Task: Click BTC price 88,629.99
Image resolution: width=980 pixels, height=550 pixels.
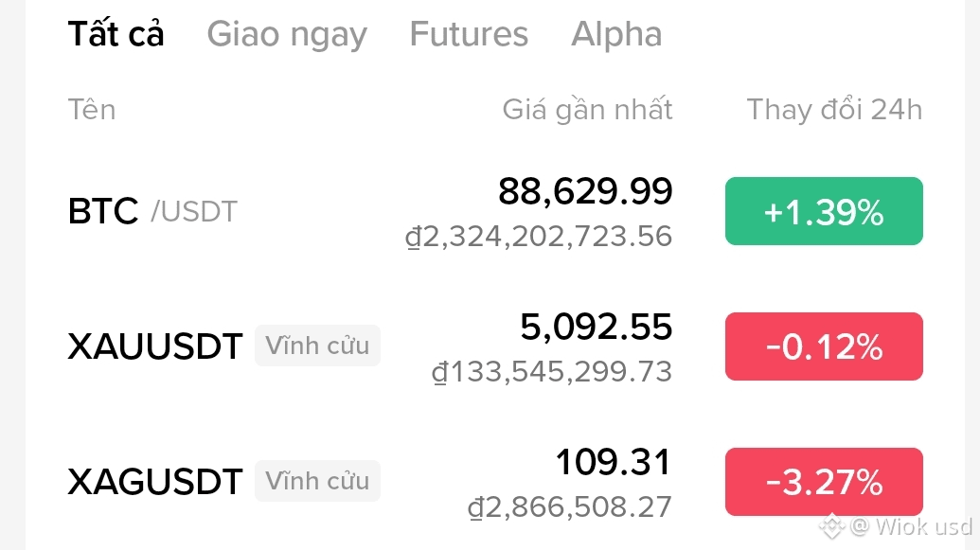Action: pyautogui.click(x=585, y=192)
